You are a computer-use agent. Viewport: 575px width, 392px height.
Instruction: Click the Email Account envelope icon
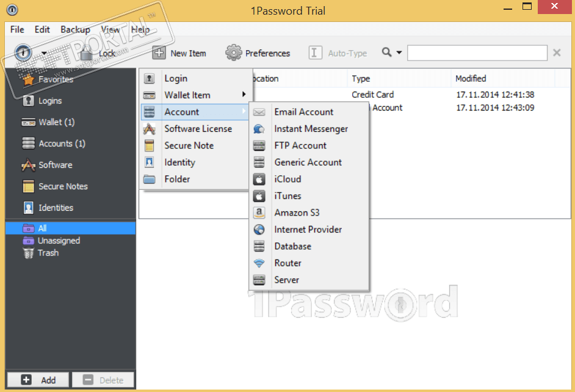(x=259, y=112)
